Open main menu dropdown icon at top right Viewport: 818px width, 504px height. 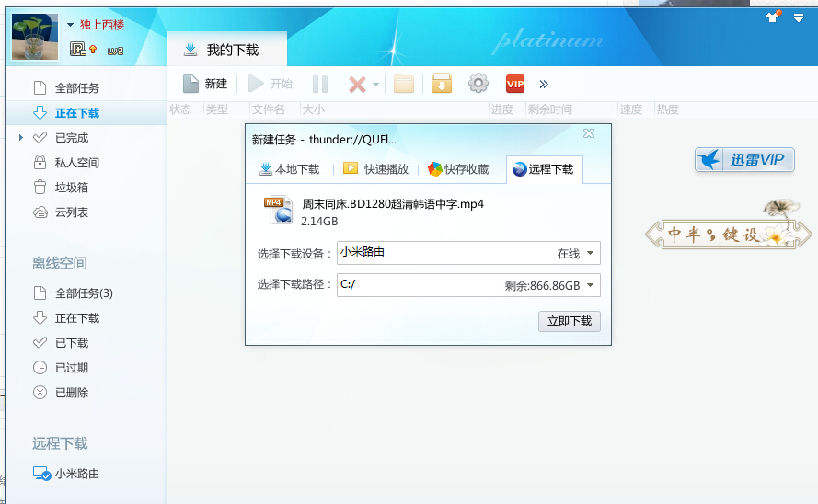point(798,18)
